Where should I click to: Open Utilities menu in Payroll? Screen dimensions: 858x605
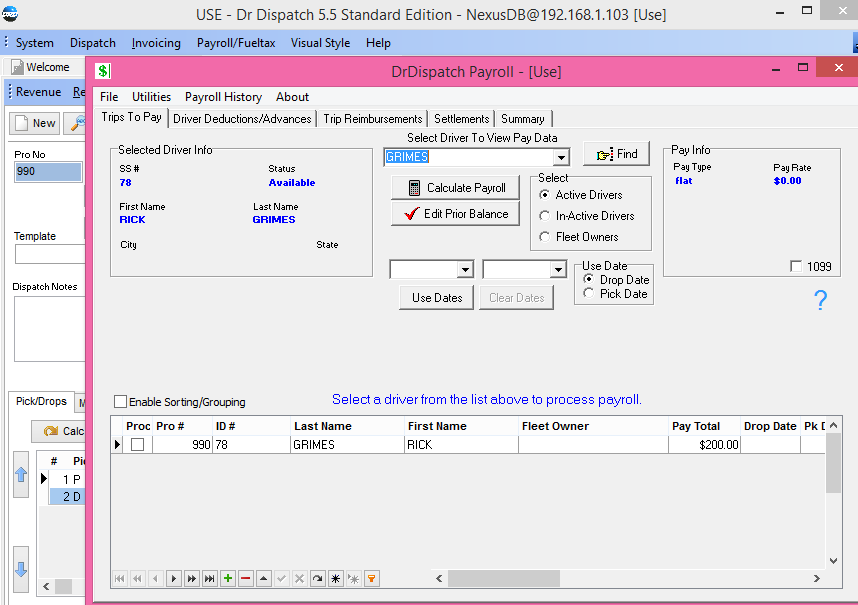152,97
